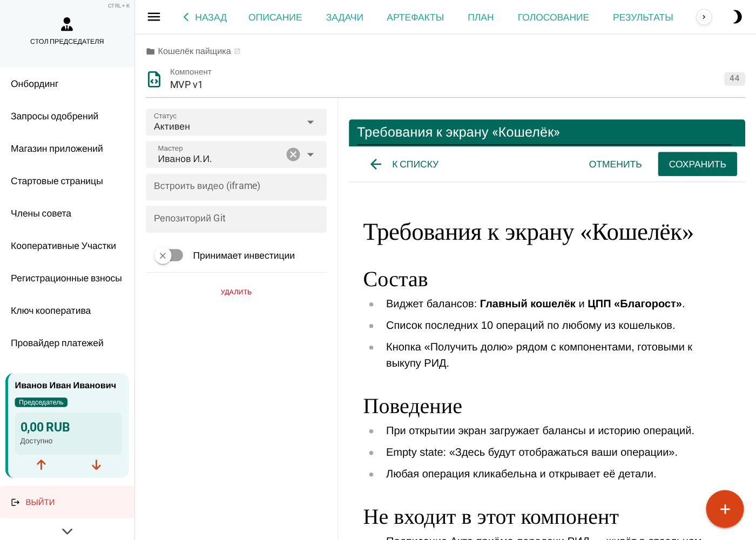Click Репозиторий Git field

(236, 219)
